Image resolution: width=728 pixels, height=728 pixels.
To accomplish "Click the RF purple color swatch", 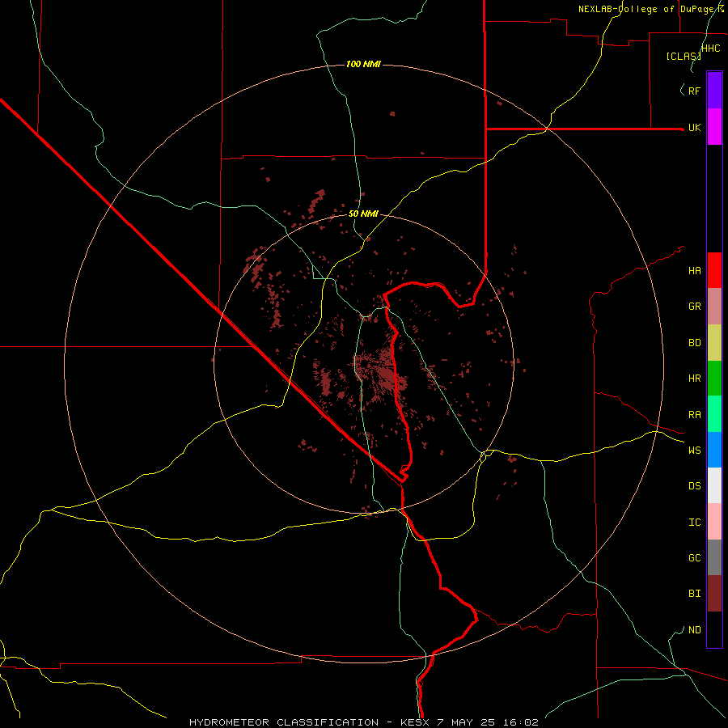I will pyautogui.click(x=714, y=91).
